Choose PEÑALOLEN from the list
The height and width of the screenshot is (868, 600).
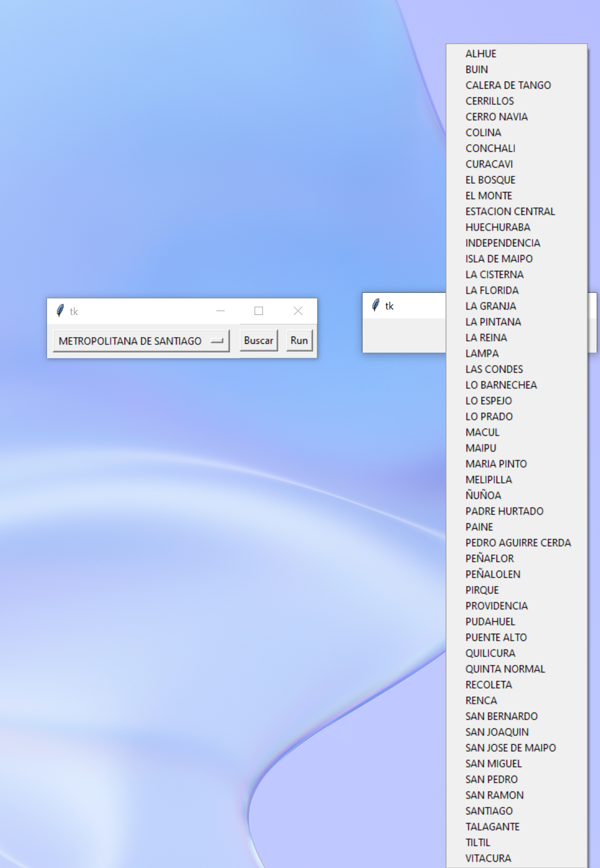[516, 574]
